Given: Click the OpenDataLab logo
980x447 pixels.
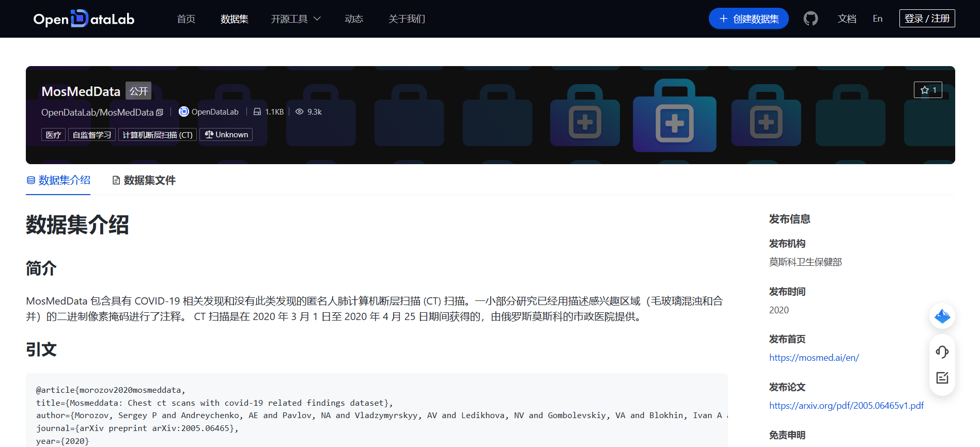Looking at the screenshot, I should pos(84,19).
